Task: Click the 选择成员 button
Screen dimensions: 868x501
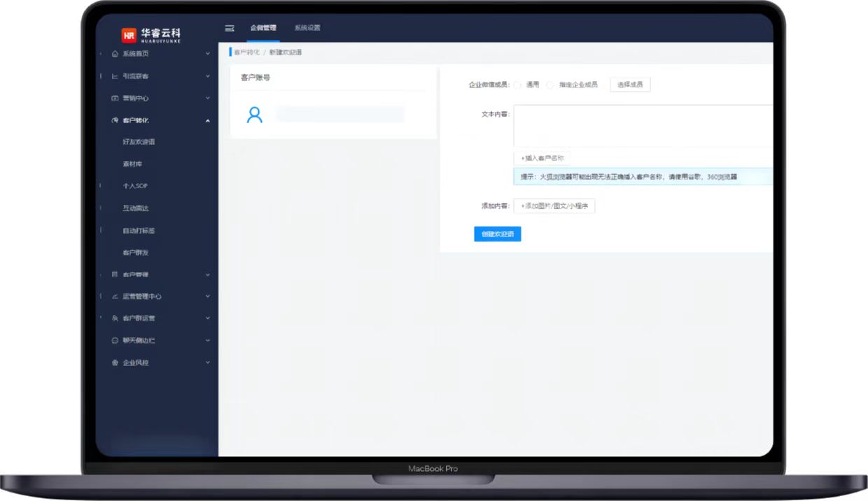Action: click(630, 85)
